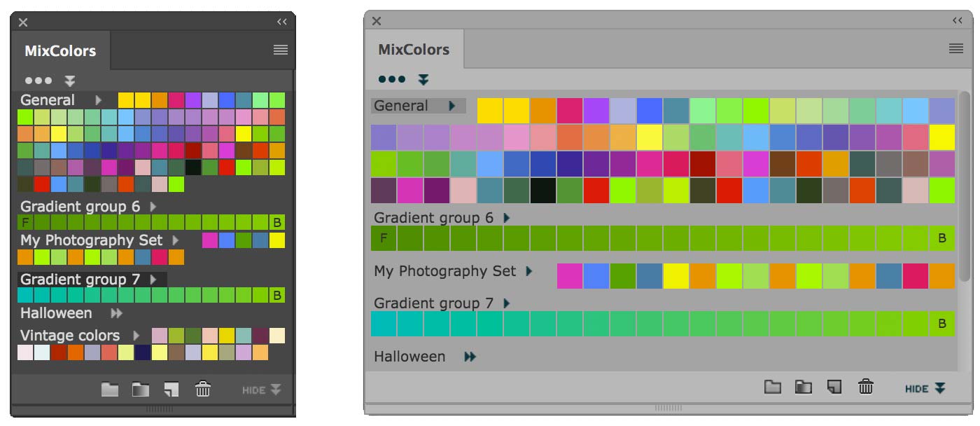Image resolution: width=980 pixels, height=426 pixels.
Task: Reveal Halloween swatches in the left panel
Action: pyautogui.click(x=116, y=313)
